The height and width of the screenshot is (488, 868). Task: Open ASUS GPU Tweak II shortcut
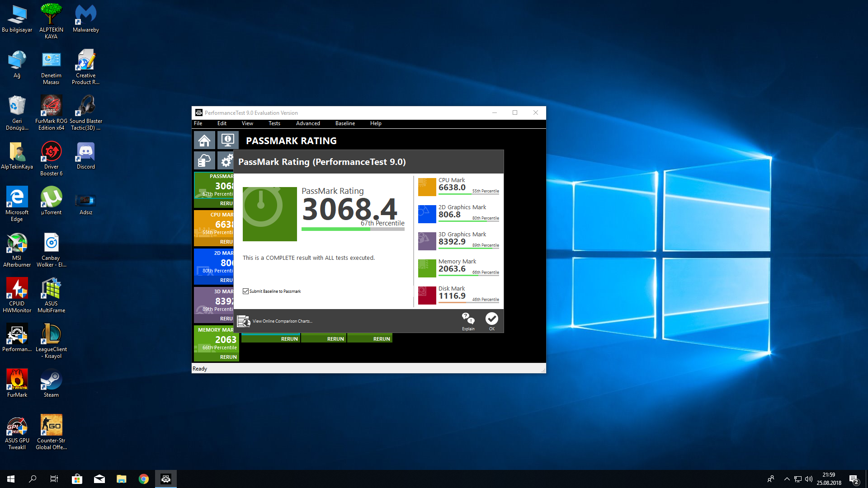pos(17,433)
